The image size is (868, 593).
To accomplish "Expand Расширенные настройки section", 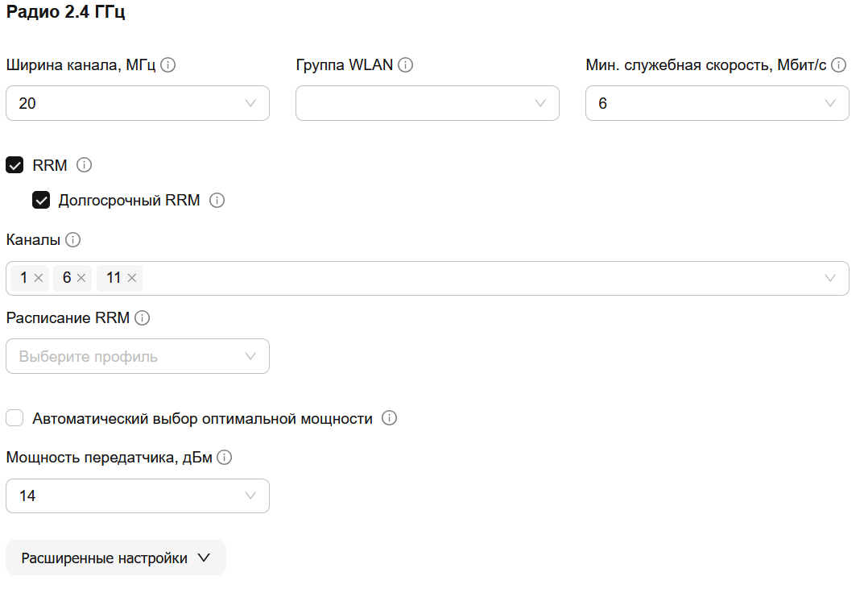I will point(116,558).
